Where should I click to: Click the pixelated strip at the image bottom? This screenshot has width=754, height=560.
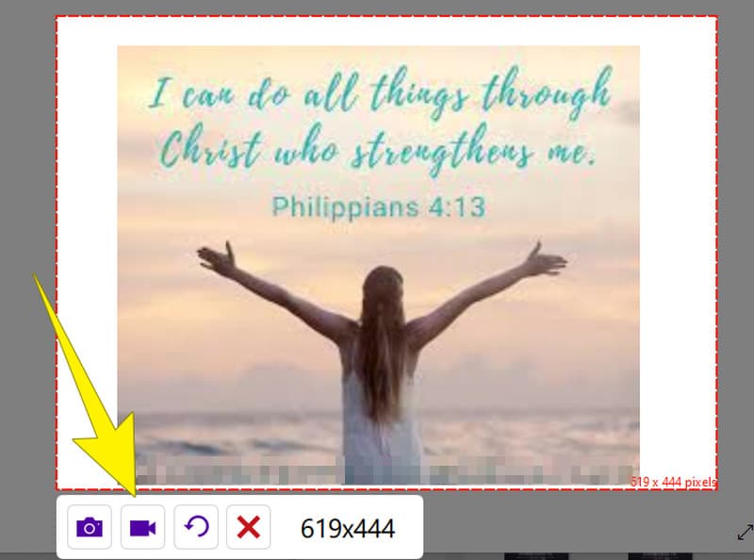pyautogui.click(x=377, y=469)
